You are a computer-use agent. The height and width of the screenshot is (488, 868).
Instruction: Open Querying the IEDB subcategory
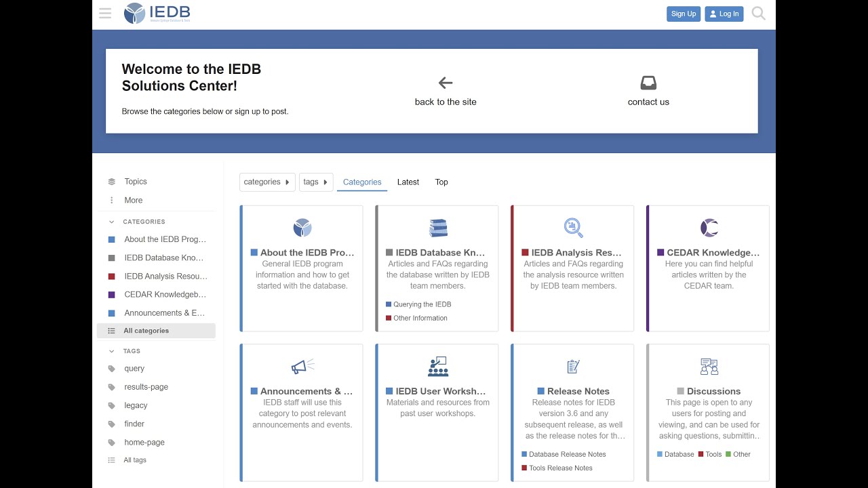(418, 304)
